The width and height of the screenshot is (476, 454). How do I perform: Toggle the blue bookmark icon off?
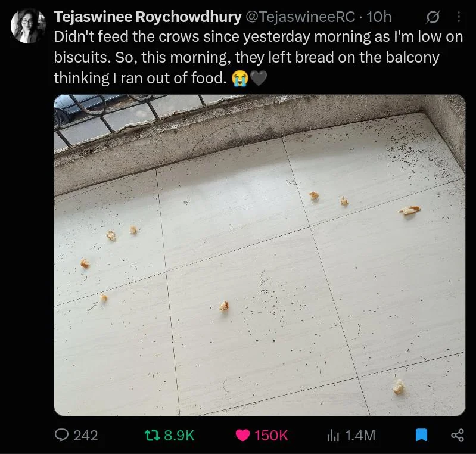pyautogui.click(x=421, y=435)
